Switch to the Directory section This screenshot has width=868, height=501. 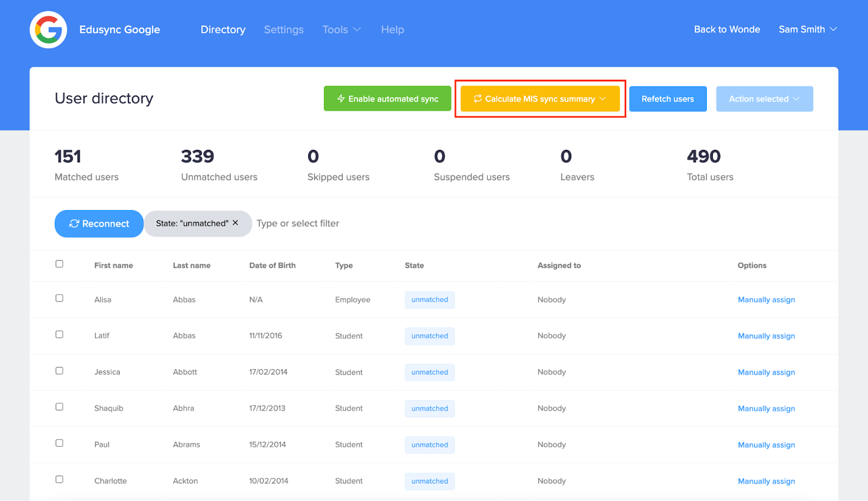[223, 29]
